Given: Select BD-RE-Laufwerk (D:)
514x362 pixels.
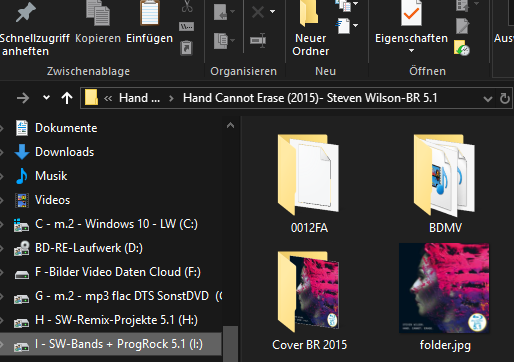Looking at the screenshot, I should pos(89,248).
